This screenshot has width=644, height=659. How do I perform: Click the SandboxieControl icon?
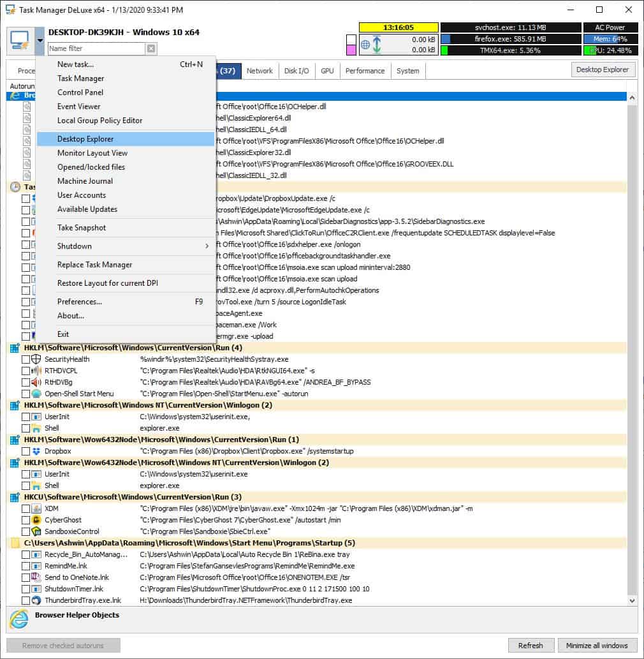(x=36, y=531)
